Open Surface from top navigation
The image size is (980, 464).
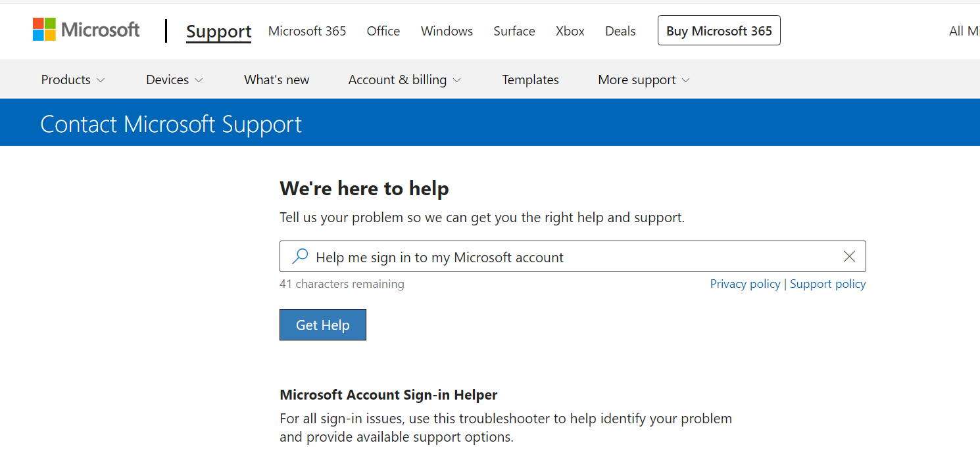tap(514, 31)
